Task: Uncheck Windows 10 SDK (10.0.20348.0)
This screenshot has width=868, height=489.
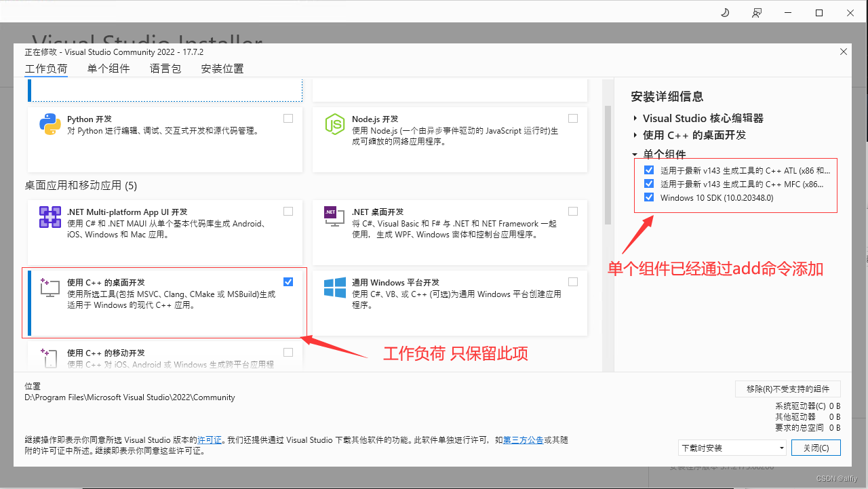Action: click(x=649, y=197)
